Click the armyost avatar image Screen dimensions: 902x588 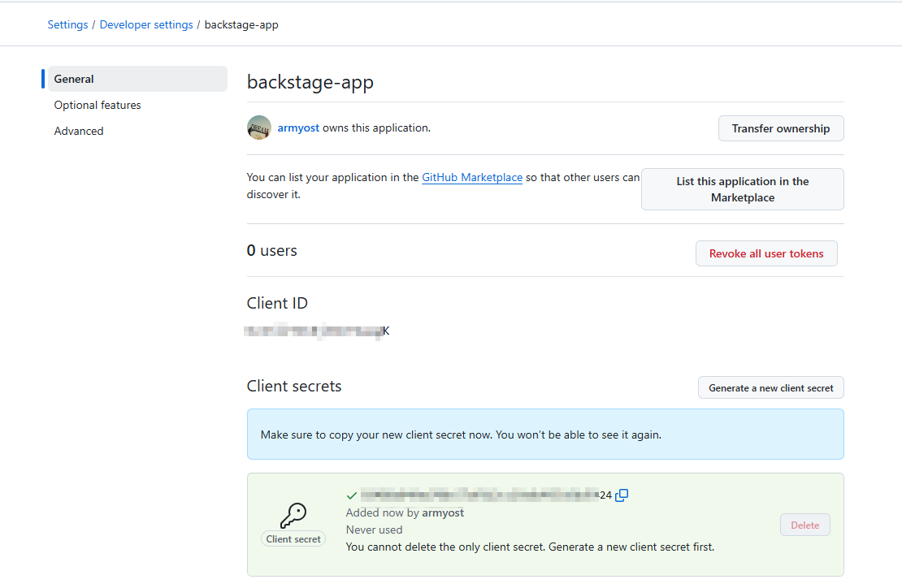click(259, 128)
